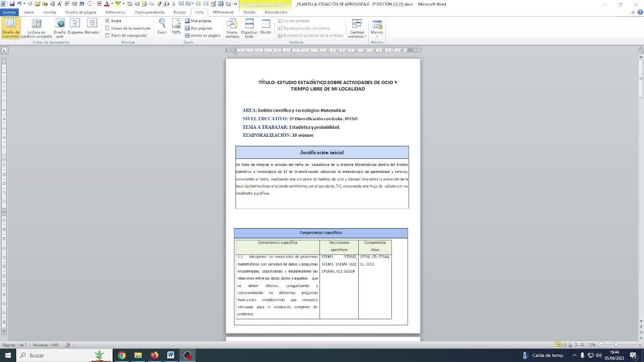Open the font color dropdown arrow
The height and width of the screenshot is (362, 644).
pyautogui.click(x=111, y=4)
